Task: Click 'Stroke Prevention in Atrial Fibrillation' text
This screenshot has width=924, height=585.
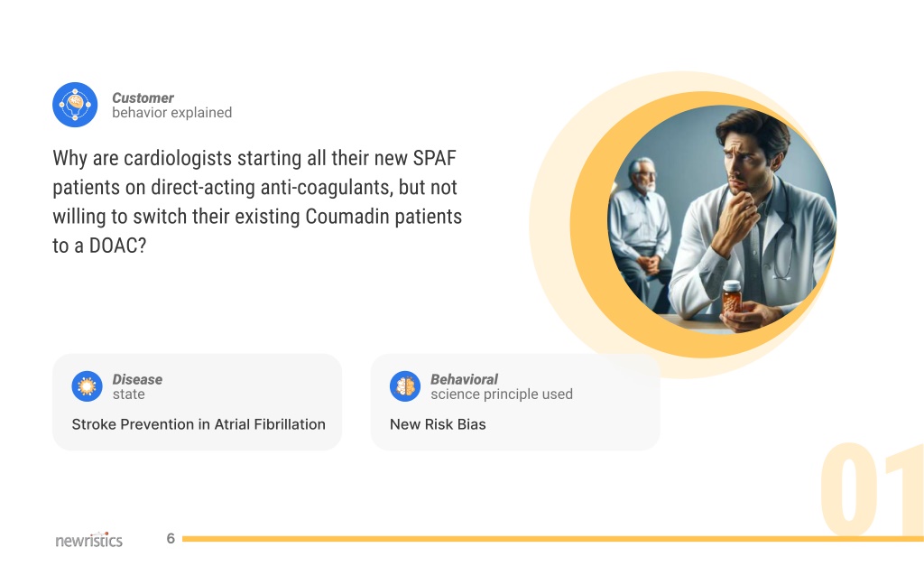Action: point(199,424)
